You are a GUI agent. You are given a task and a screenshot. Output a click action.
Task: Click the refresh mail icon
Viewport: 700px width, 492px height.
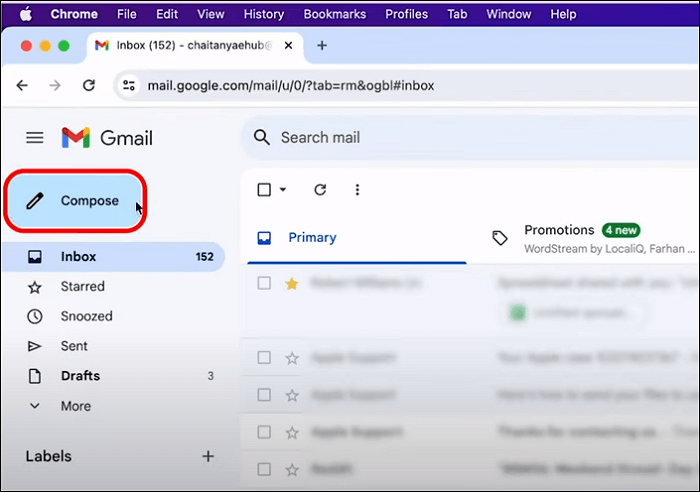pyautogui.click(x=320, y=190)
